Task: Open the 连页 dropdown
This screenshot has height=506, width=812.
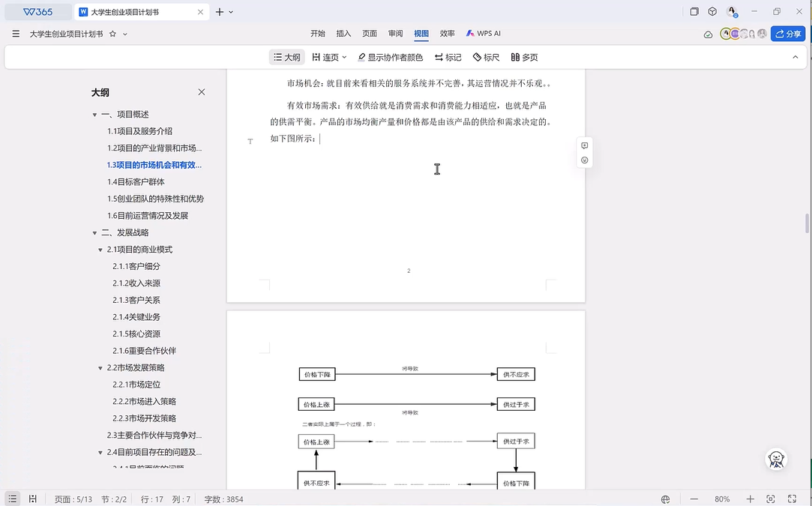Action: click(329, 57)
